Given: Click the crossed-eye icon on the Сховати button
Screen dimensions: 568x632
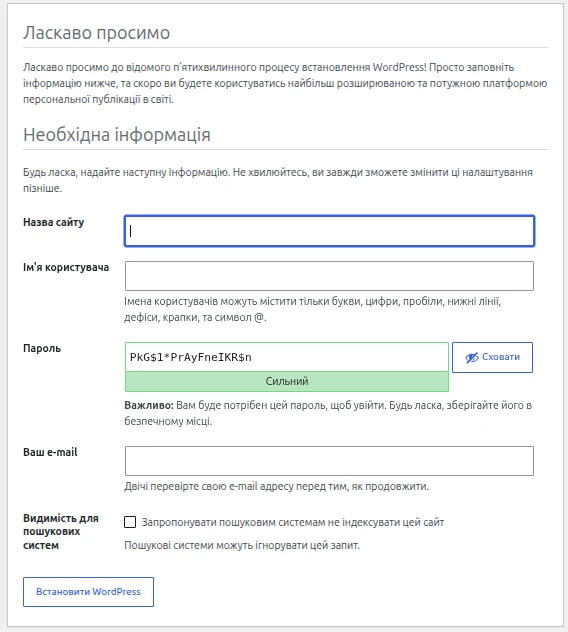Looking at the screenshot, I should 472,358.
